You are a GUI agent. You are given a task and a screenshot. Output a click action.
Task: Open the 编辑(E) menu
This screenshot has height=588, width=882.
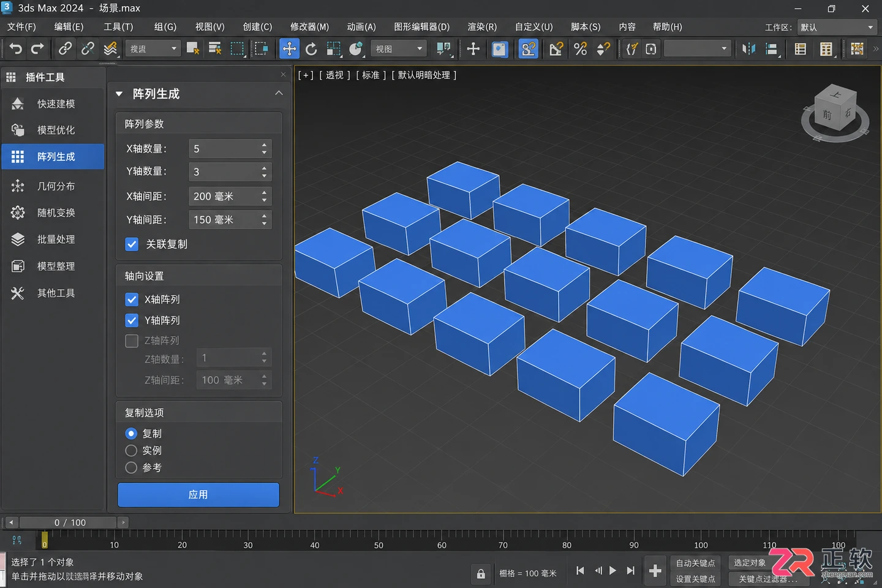click(69, 27)
